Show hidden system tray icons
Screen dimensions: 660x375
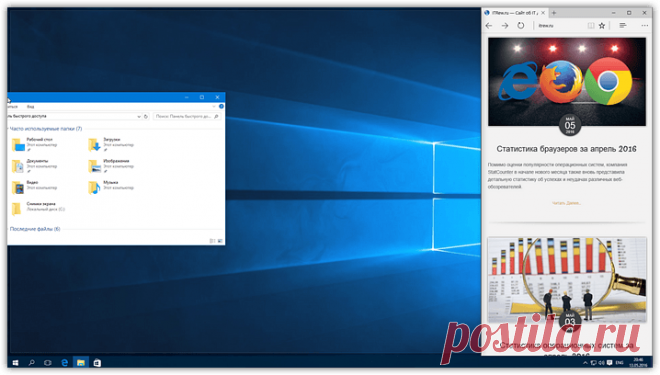coord(585,363)
